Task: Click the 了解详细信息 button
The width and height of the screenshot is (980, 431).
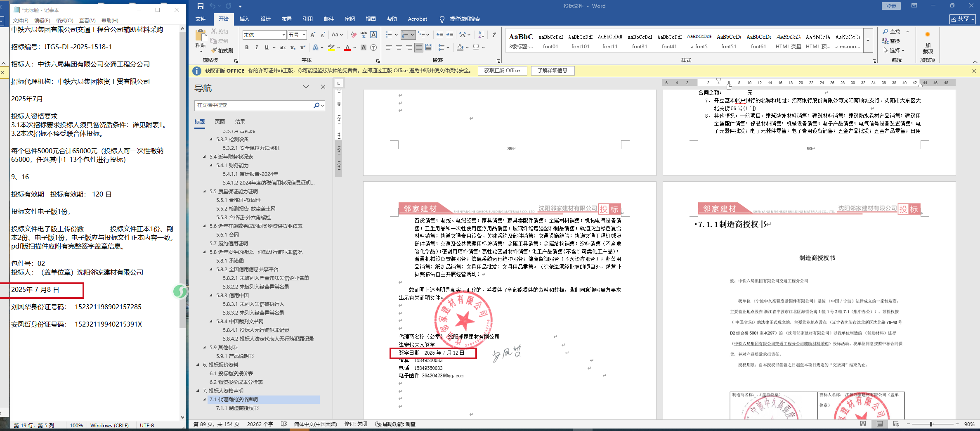Action: pyautogui.click(x=553, y=71)
